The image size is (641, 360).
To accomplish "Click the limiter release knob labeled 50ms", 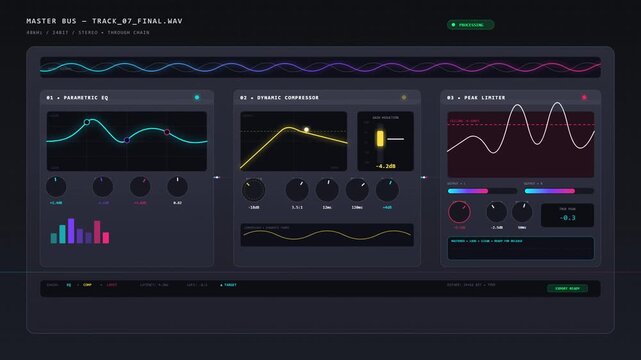I will click(x=522, y=212).
